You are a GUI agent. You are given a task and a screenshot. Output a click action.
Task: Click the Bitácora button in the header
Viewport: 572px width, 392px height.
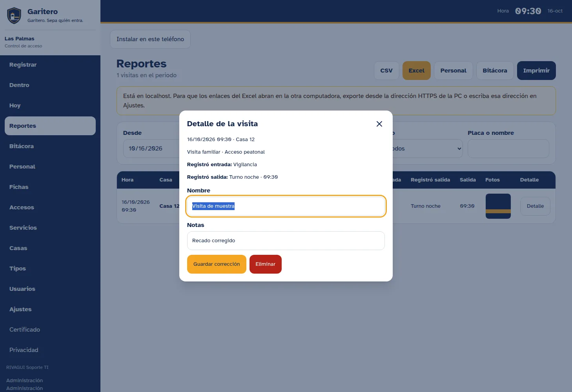coord(495,71)
